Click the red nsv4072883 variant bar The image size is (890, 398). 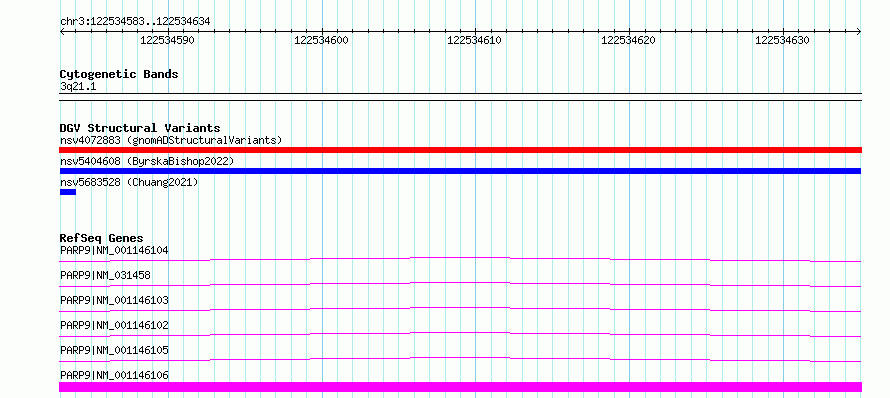coord(460,150)
